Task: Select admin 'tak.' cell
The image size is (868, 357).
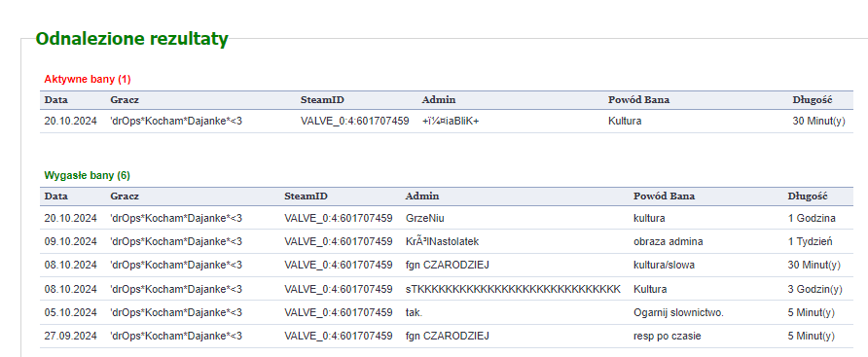Action: click(x=415, y=312)
